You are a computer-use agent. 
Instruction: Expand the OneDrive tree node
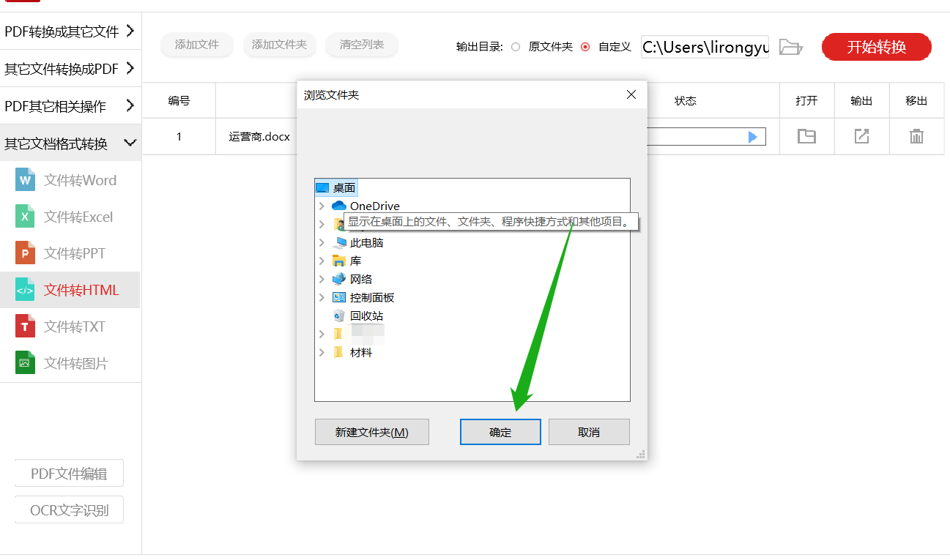(x=322, y=206)
